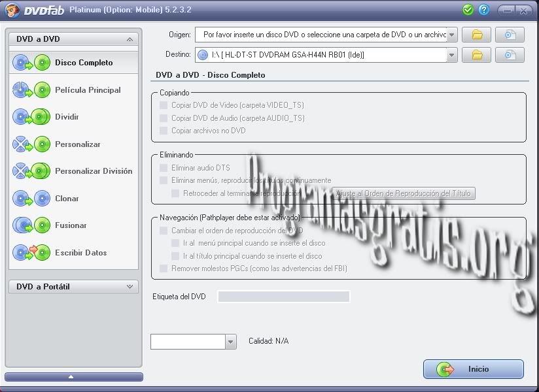Toggle Eliminar menús checkbox

point(164,180)
